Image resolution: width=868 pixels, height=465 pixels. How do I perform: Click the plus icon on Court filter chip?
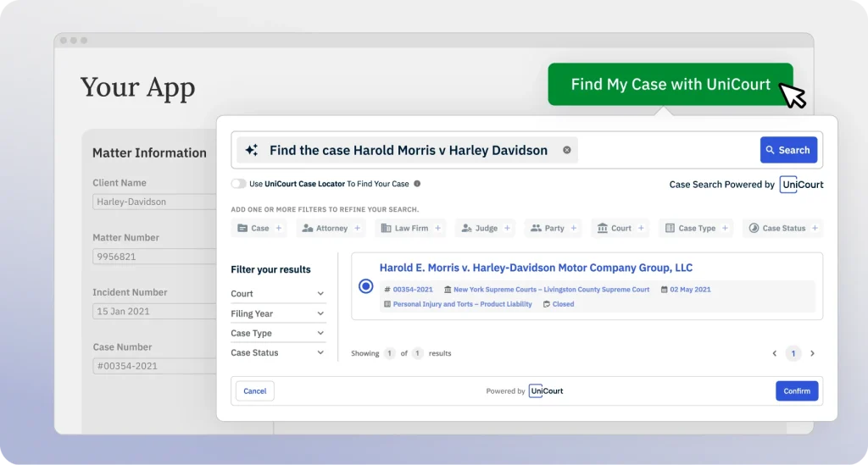tap(641, 228)
